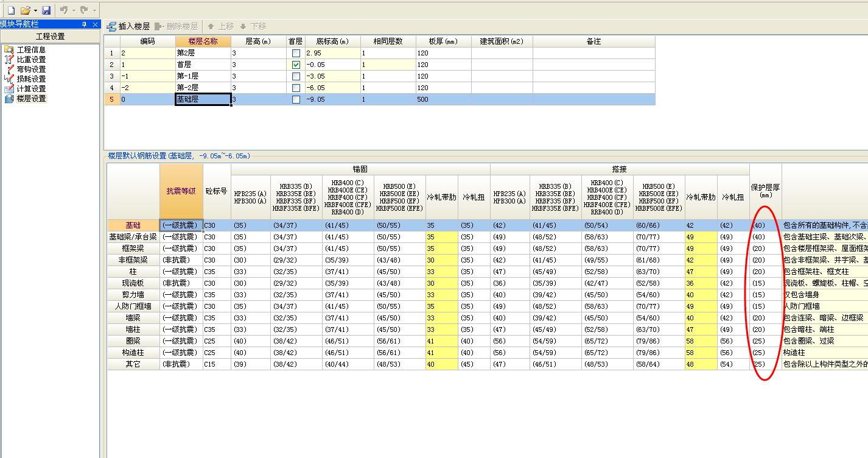
Task: Redo the last undone action
Action: (x=84, y=10)
